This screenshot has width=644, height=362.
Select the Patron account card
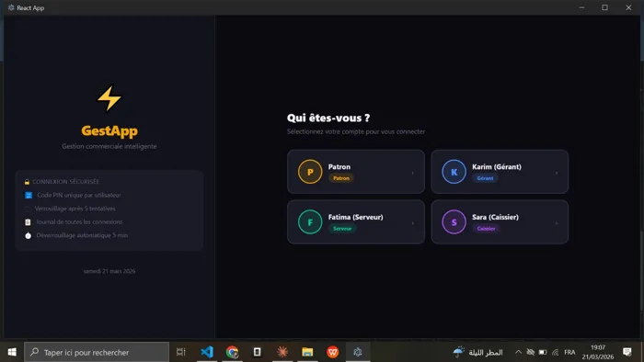tap(356, 172)
